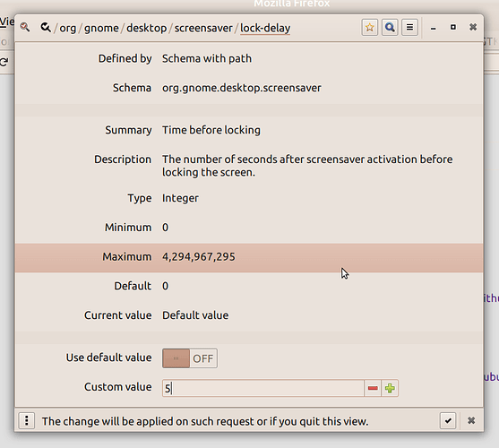Navigate to the gnome path segment
Image resolution: width=499 pixels, height=448 pixels.
click(101, 28)
